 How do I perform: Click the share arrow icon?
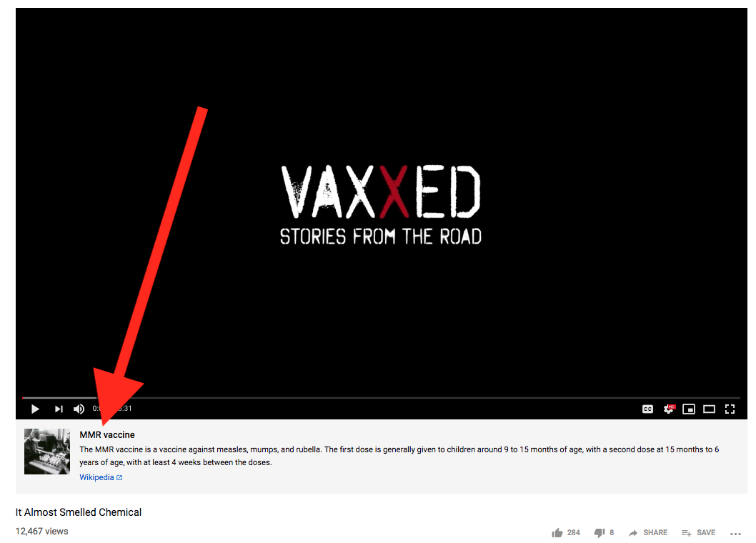tap(633, 532)
